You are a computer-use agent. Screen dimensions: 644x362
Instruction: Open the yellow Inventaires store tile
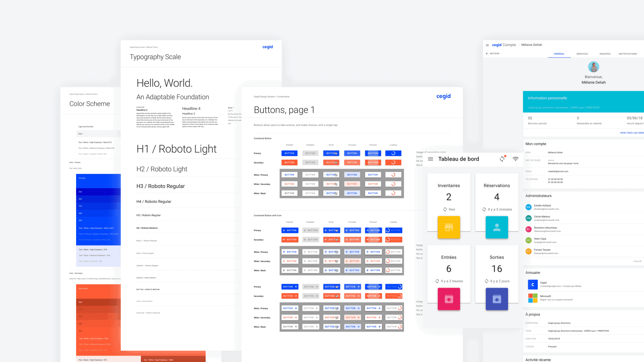[x=449, y=227]
